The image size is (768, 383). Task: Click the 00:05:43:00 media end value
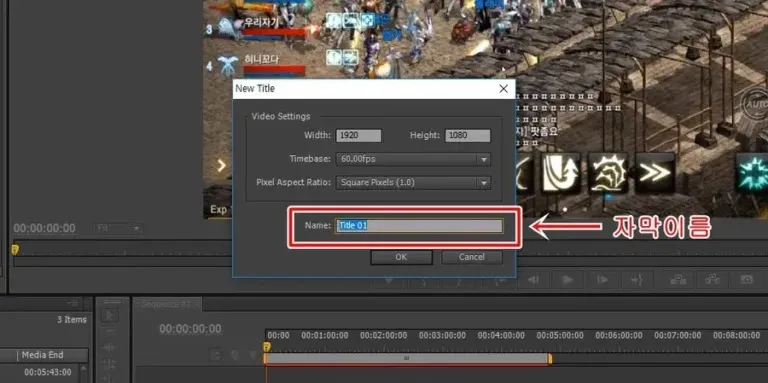tap(48, 372)
